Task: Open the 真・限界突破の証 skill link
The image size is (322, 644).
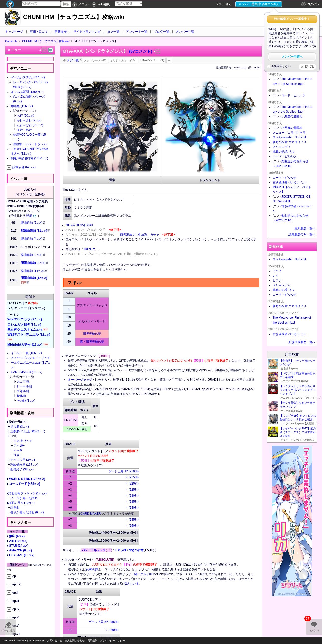Action: click(92, 342)
